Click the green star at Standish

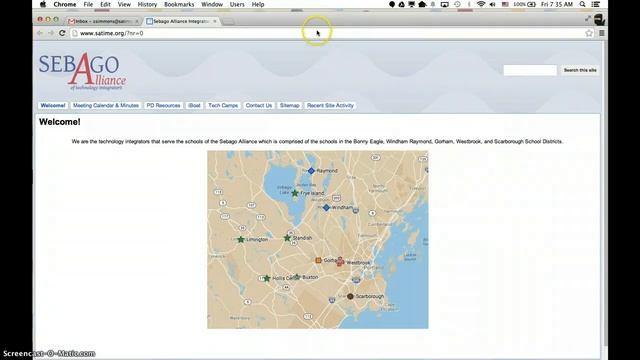287,238
